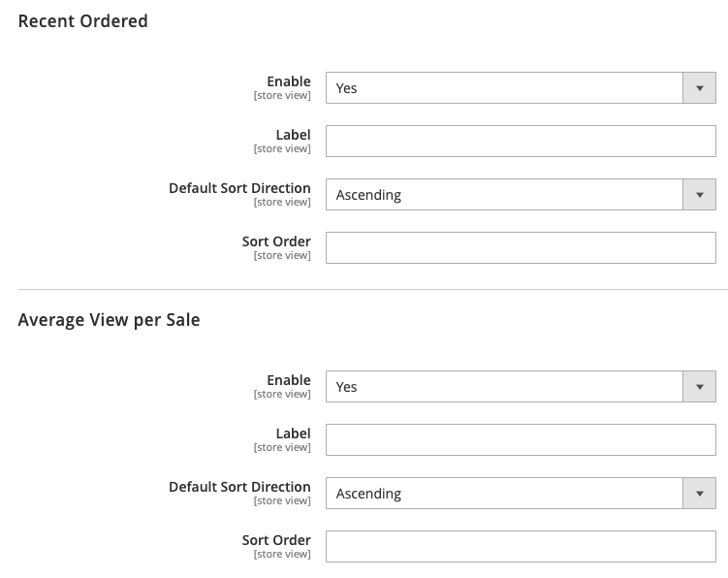Open the Recent Ordered Enable 'Yes' select box

[x=521, y=88]
